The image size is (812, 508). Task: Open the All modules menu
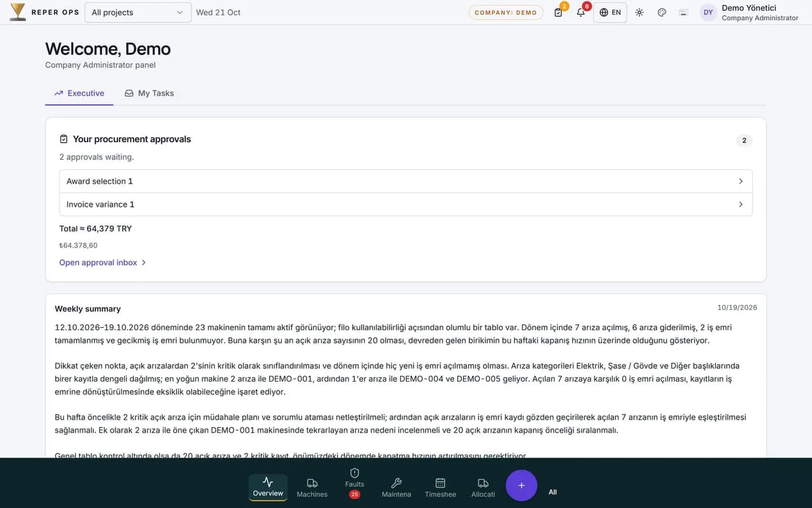tap(553, 492)
